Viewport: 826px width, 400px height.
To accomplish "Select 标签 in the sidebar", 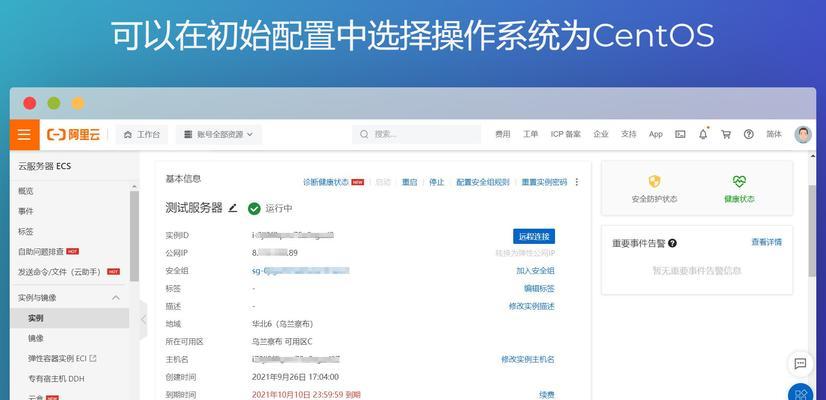I will [26, 231].
